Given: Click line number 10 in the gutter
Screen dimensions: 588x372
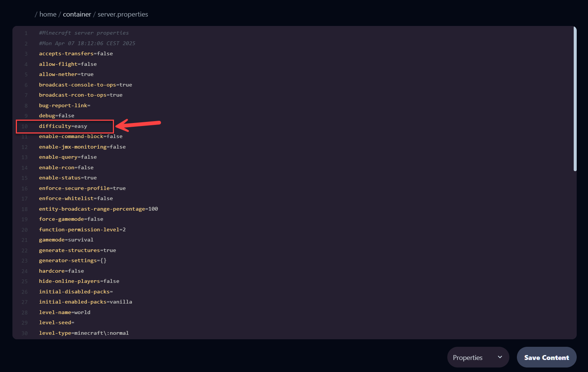Looking at the screenshot, I should [x=24, y=126].
